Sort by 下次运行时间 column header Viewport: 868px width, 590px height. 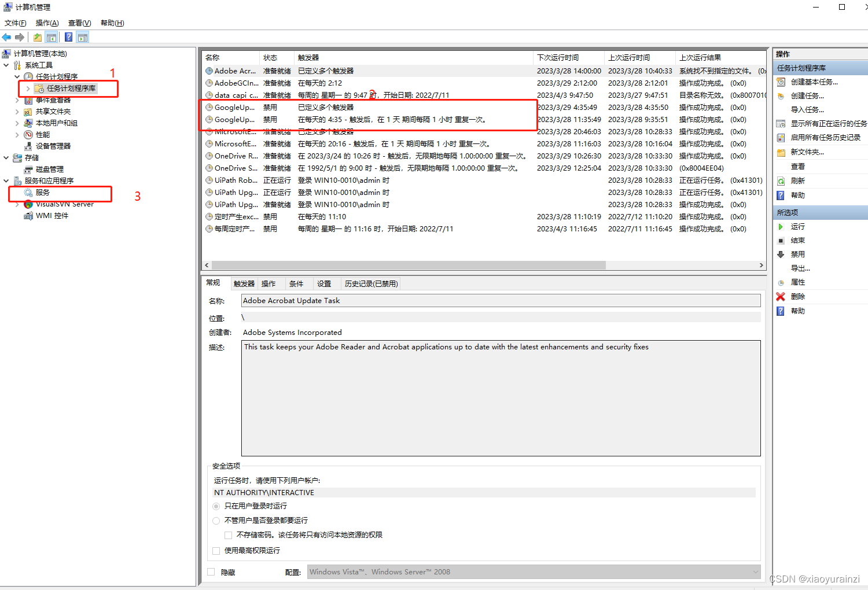[x=568, y=58]
